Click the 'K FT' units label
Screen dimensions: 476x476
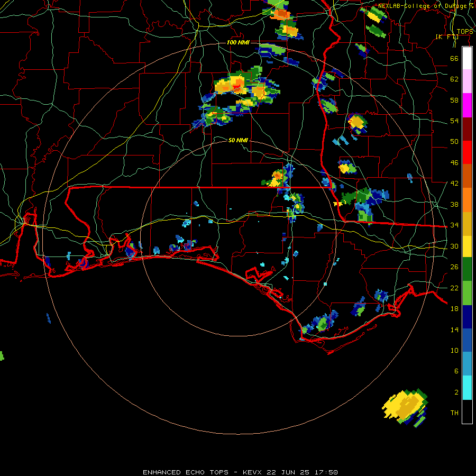click(x=447, y=37)
